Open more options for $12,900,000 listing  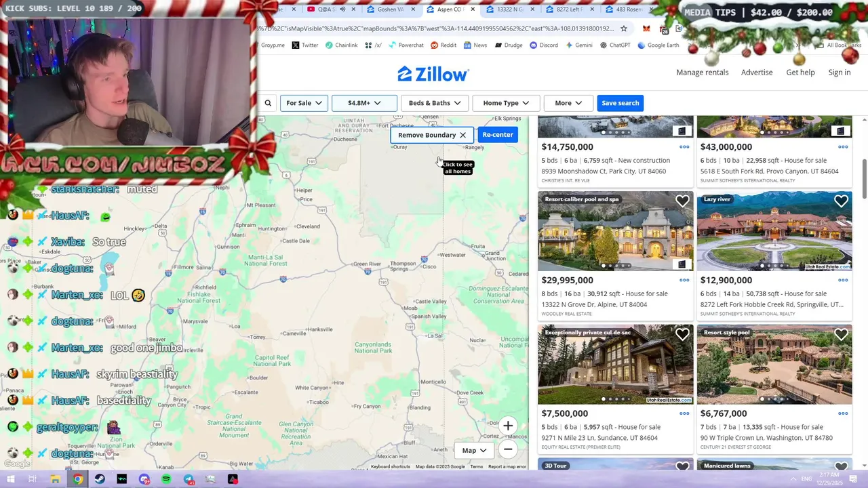click(x=843, y=280)
